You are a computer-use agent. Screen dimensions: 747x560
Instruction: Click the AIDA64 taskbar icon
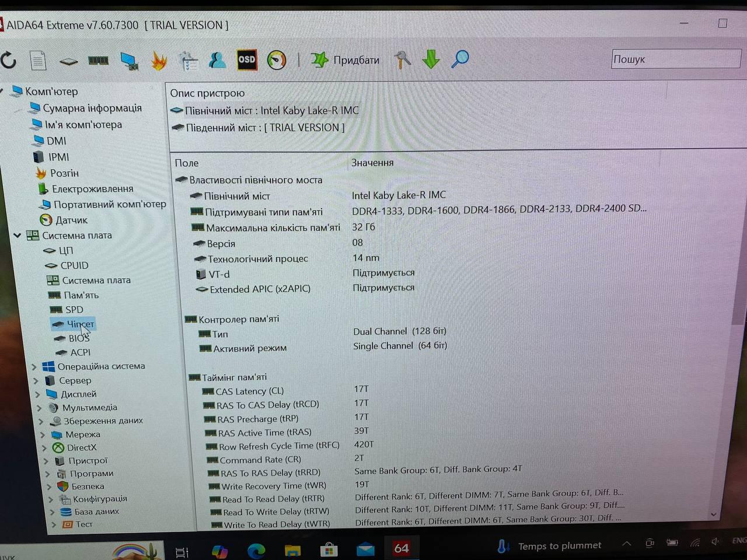[x=402, y=548]
